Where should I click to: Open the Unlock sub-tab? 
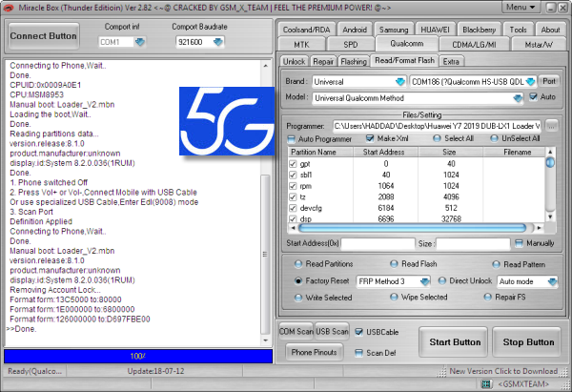tap(294, 62)
